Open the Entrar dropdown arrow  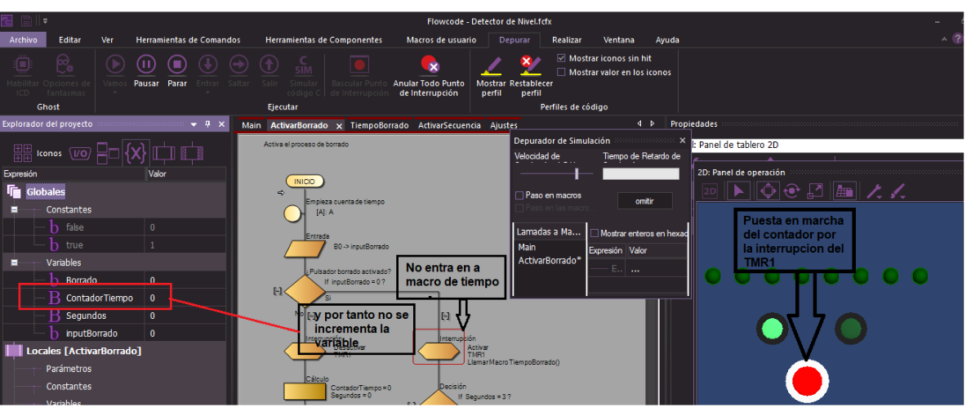click(x=207, y=92)
